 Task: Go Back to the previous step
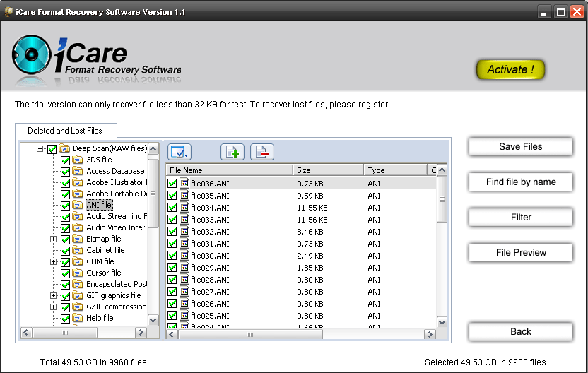click(x=520, y=332)
